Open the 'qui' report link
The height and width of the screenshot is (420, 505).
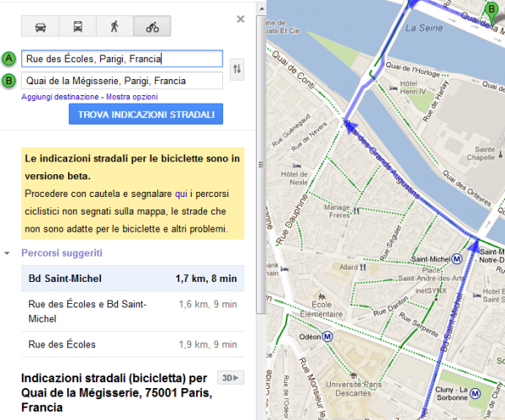click(181, 194)
